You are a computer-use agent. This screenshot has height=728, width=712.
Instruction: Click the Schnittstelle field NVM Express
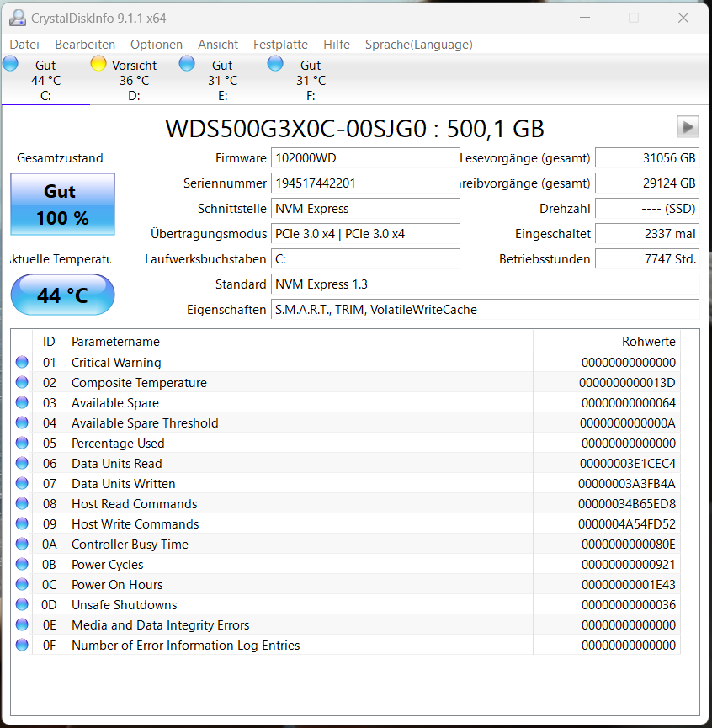click(365, 209)
